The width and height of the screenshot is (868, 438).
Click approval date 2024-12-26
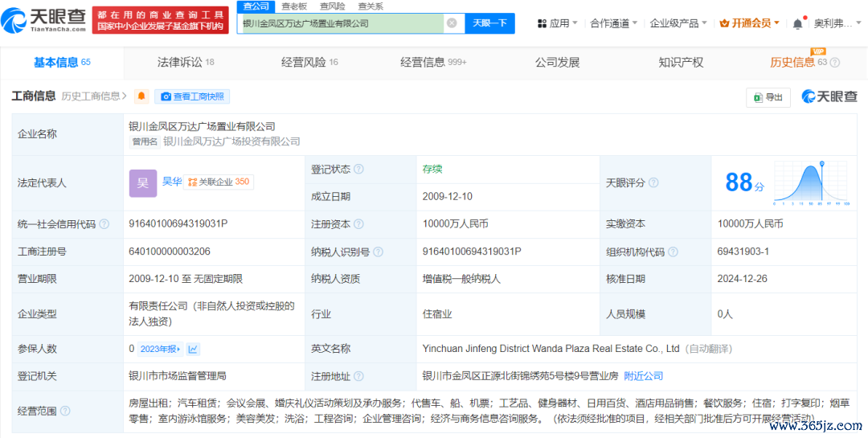(x=743, y=279)
